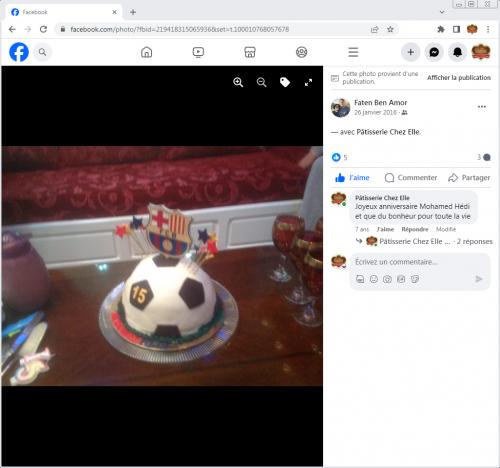
Task: Open browser extensions puzzle icon
Action: tap(441, 29)
